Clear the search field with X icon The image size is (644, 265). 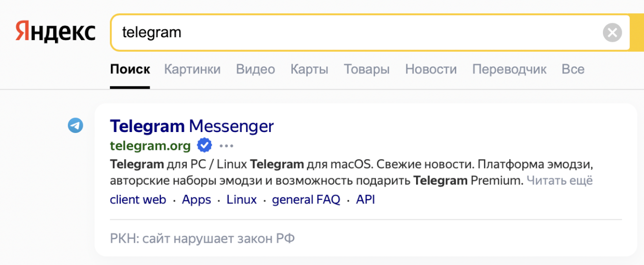612,33
